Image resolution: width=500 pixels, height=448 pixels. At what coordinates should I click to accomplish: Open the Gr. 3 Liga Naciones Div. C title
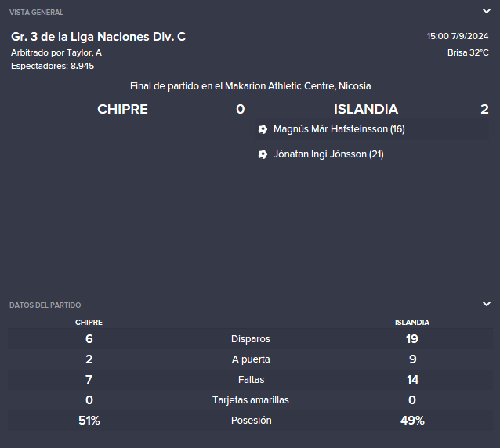98,37
